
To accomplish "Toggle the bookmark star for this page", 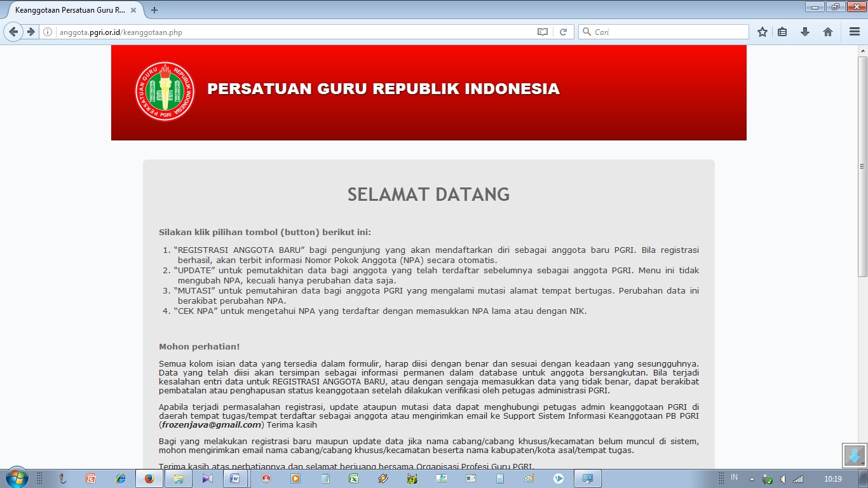I will click(762, 31).
